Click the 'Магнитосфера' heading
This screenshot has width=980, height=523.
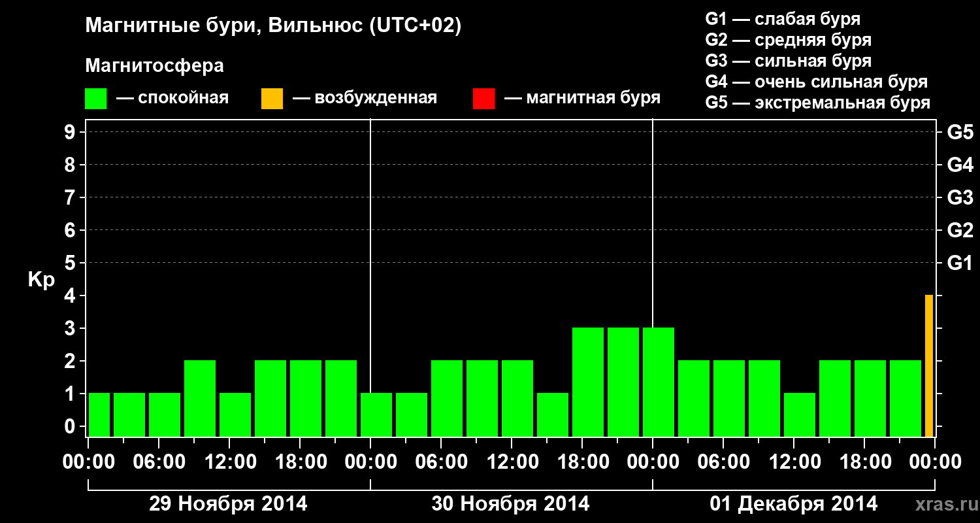[154, 66]
